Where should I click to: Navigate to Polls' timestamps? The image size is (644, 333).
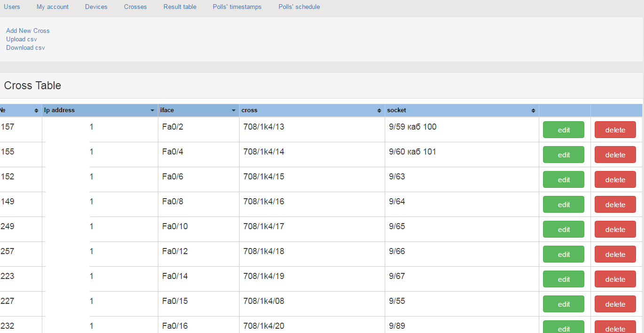coord(237,7)
